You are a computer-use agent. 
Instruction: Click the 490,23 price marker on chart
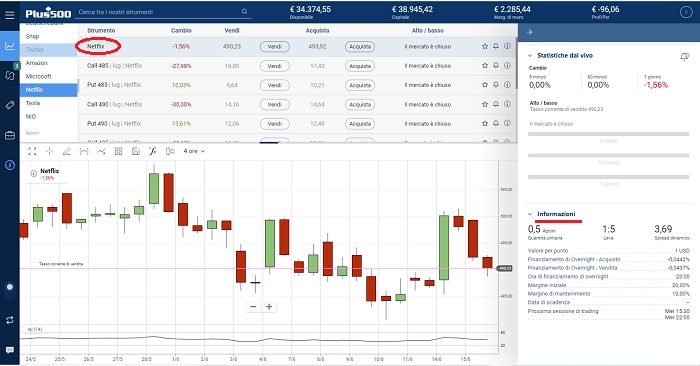[x=505, y=268]
